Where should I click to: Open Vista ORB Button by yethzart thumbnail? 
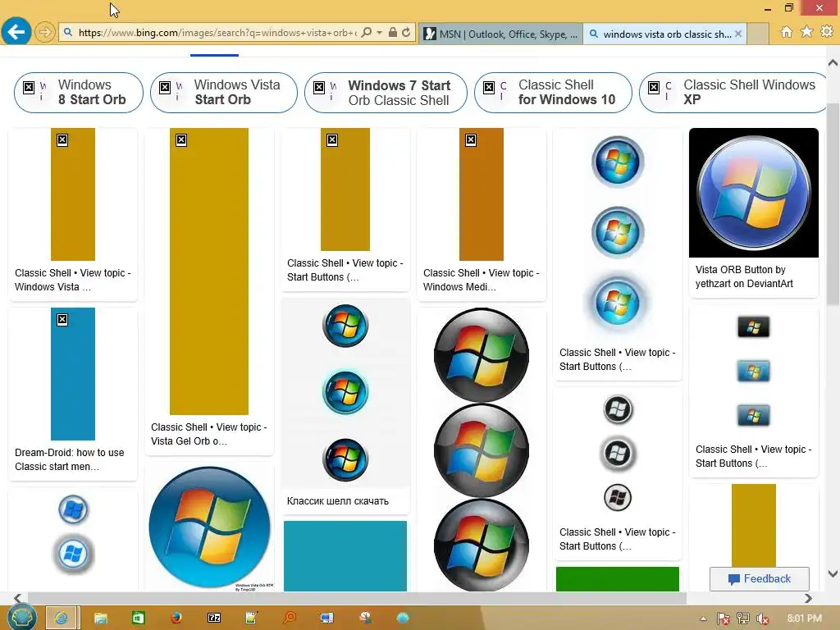(x=754, y=193)
